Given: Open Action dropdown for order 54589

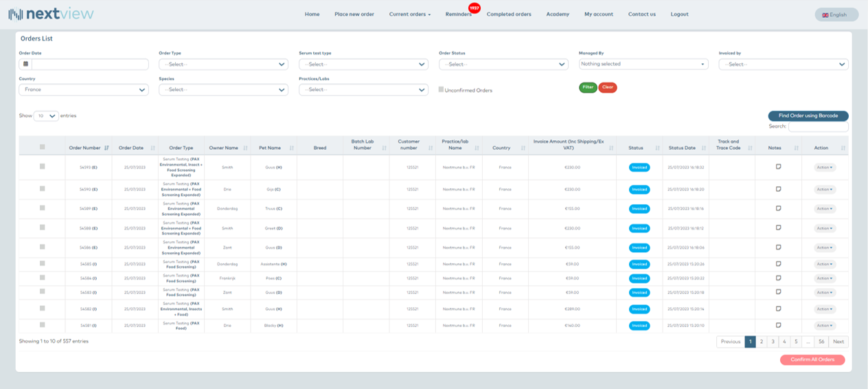Looking at the screenshot, I should (824, 208).
